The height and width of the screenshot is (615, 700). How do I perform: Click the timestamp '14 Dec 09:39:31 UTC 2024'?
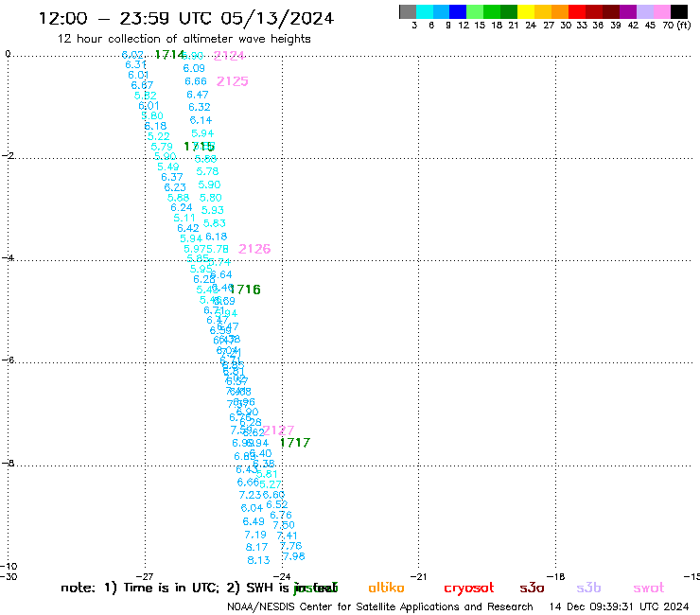[619, 607]
